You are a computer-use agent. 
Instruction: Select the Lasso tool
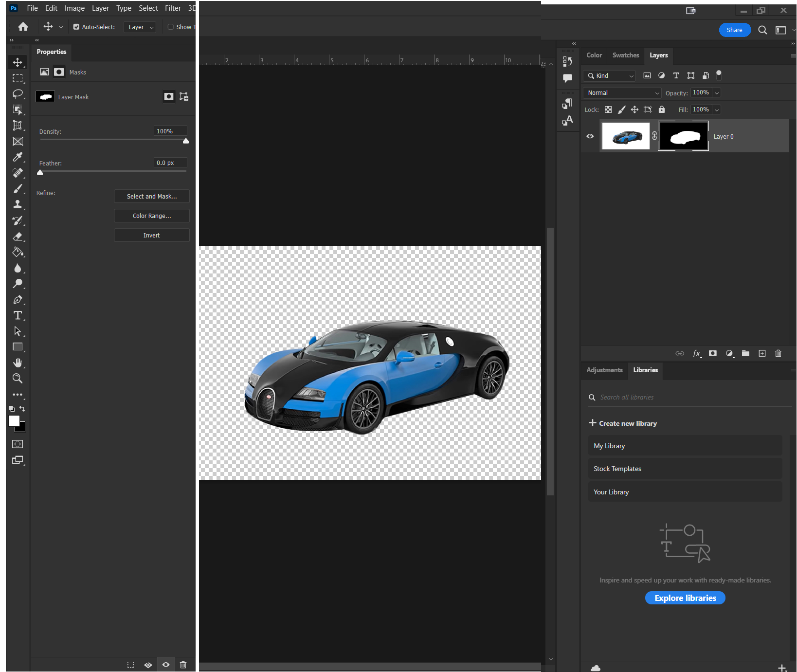click(18, 94)
